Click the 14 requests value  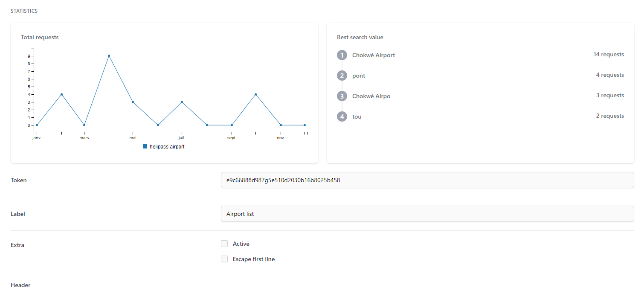click(609, 54)
